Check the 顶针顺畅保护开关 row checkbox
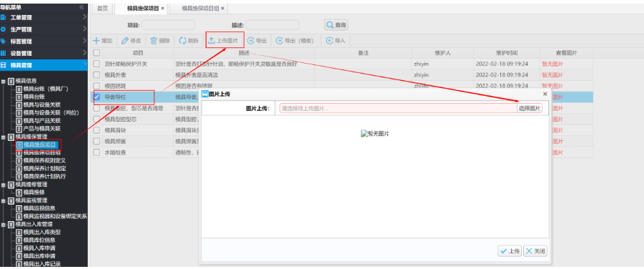 click(96, 64)
